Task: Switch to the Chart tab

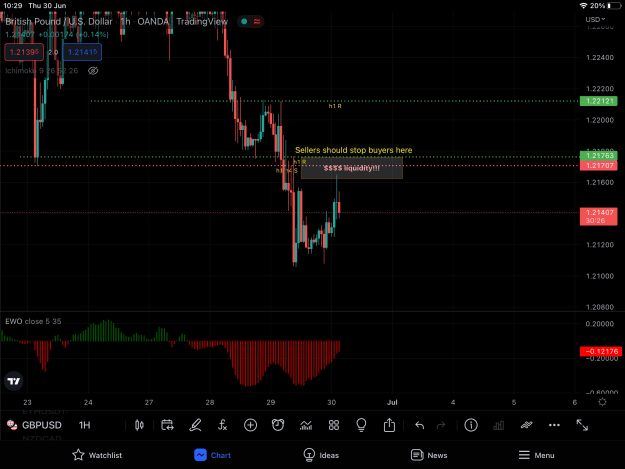Action: [212, 455]
